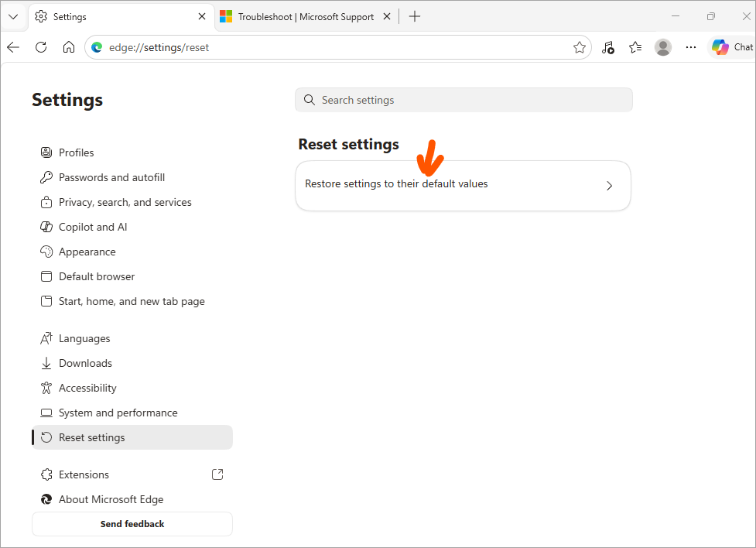Viewport: 756px width, 548px height.
Task: Open the Favorites list icon
Action: (635, 47)
